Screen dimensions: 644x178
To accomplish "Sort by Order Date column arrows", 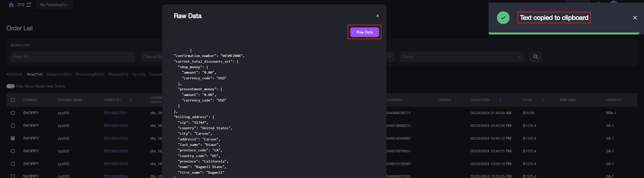I will 500,100.
